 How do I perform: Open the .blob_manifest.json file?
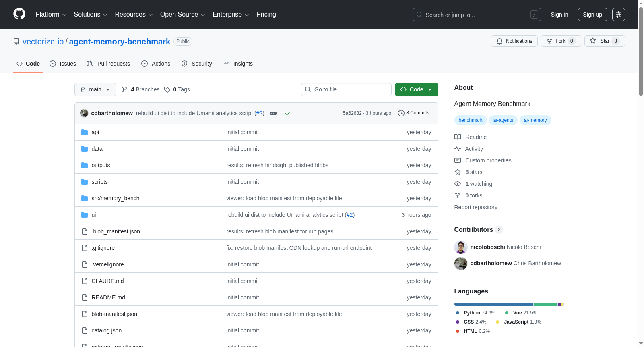tap(116, 231)
